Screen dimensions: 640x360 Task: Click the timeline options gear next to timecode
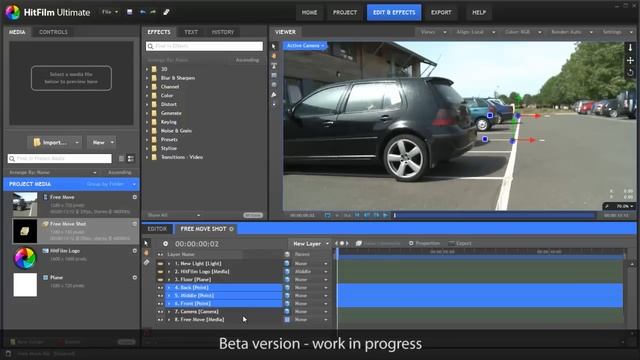point(165,244)
